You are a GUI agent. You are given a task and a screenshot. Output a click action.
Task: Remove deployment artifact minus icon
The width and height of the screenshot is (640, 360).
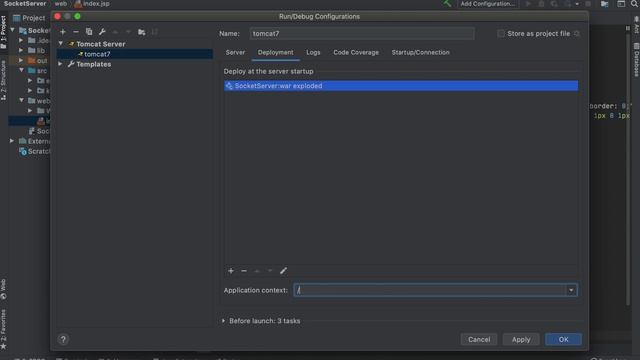click(244, 271)
